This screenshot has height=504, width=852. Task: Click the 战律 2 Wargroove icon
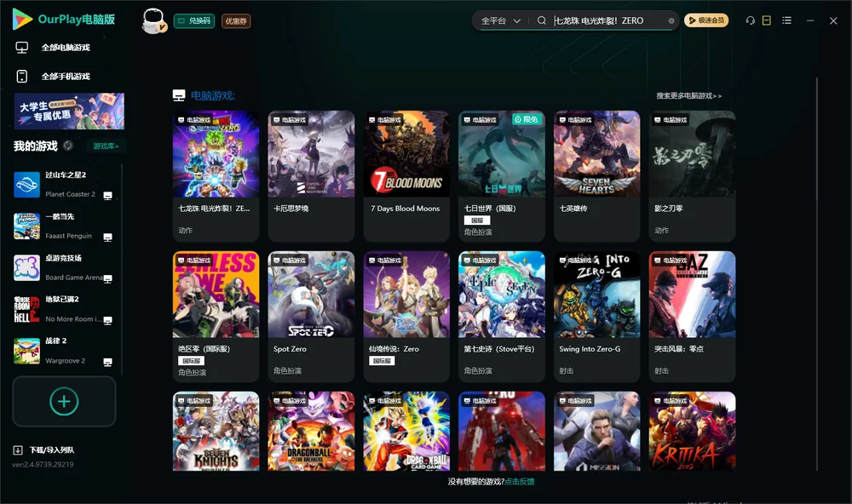(26, 351)
